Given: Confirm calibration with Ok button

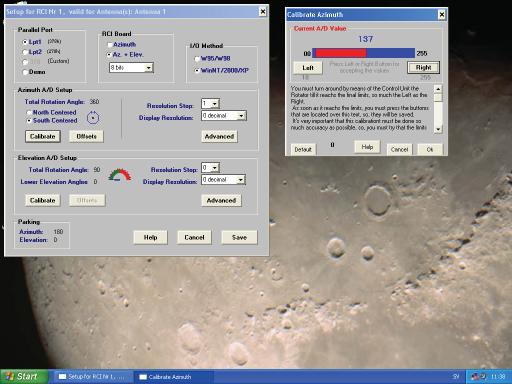Looking at the screenshot, I should pos(430,149).
